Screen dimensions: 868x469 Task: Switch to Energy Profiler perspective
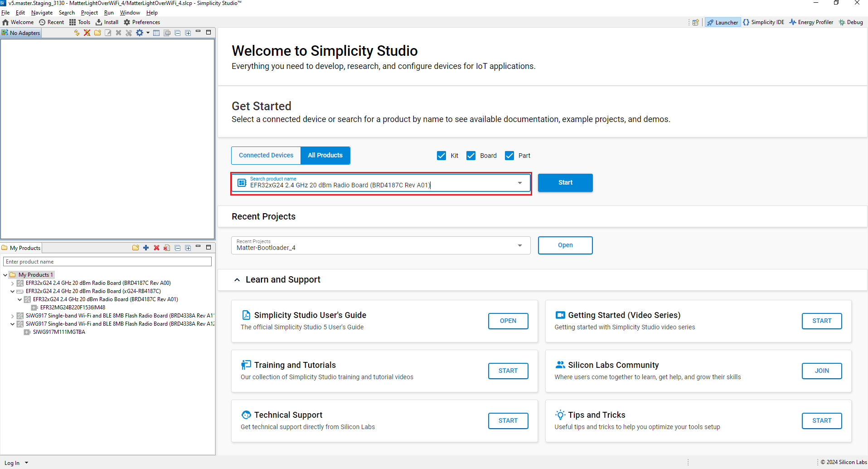click(811, 22)
